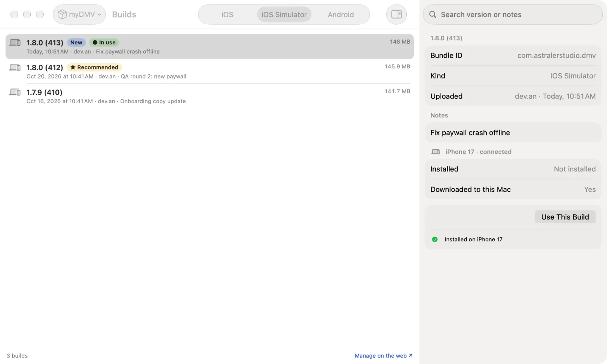
Task: Click the Bundle ID value com.astralerstudio.dmv
Action: (557, 55)
